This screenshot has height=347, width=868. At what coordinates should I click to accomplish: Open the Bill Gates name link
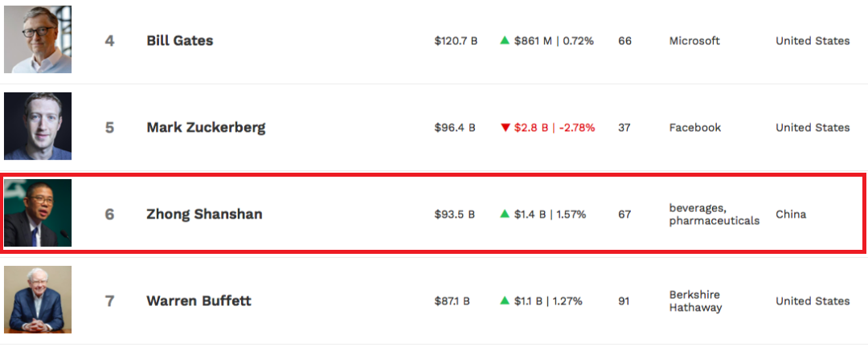tap(180, 41)
